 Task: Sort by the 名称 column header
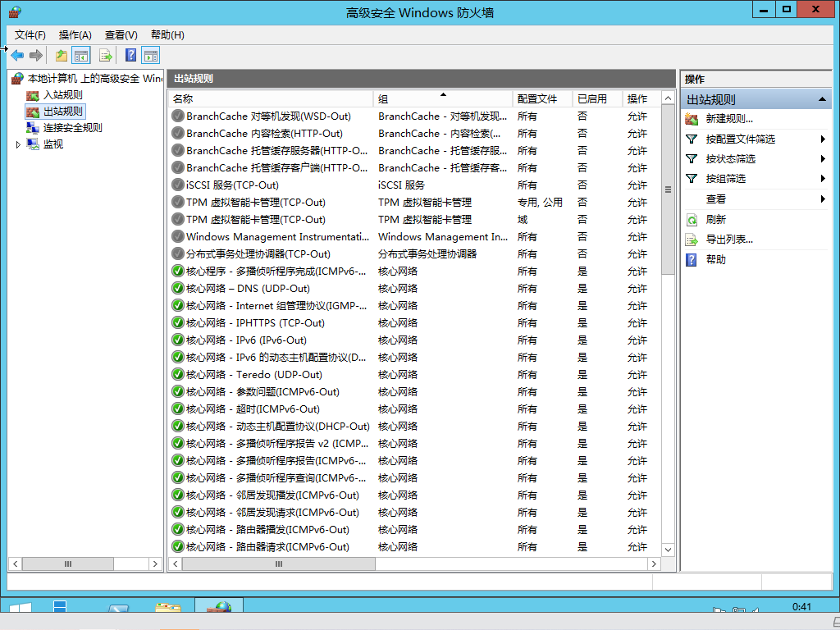coord(271,99)
